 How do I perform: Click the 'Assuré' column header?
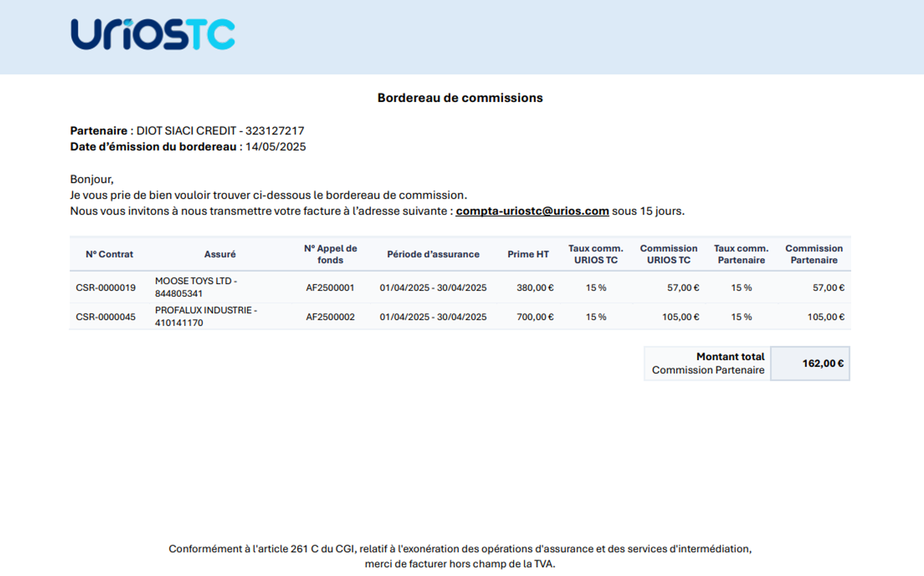[220, 254]
